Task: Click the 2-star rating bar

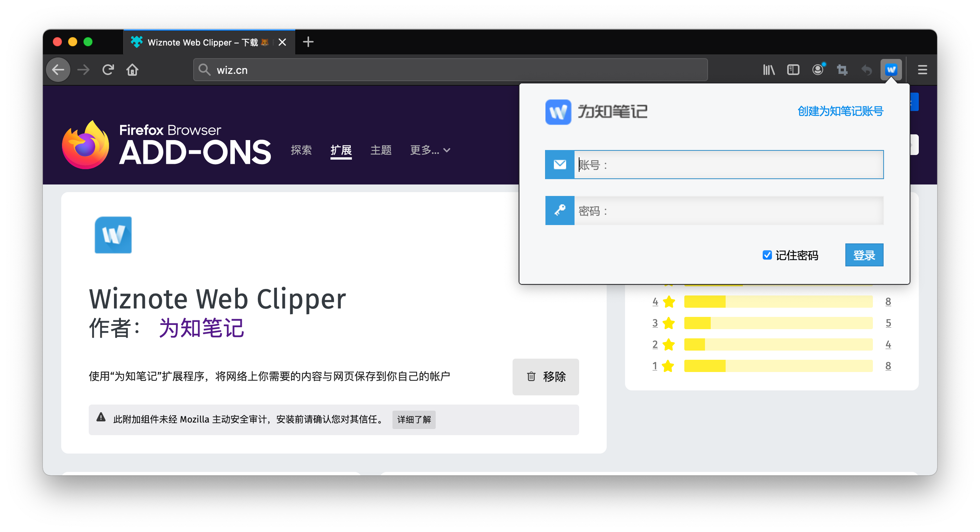Action: click(778, 344)
